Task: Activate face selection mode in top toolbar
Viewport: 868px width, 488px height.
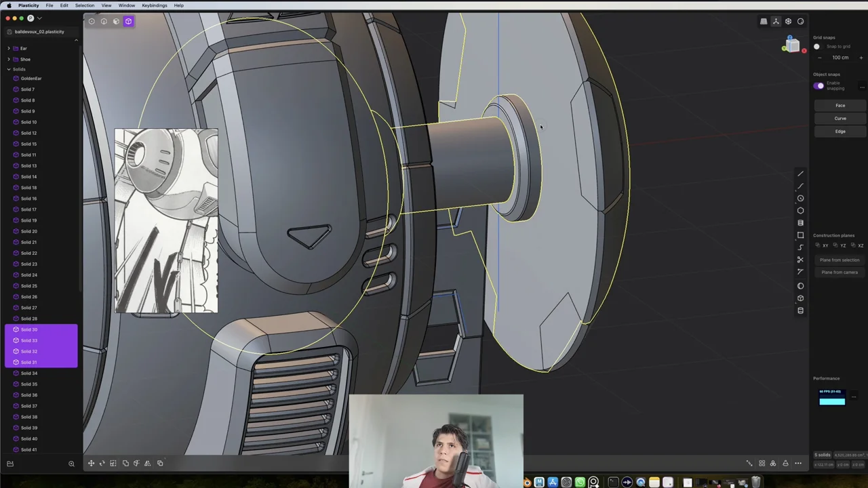Action: pyautogui.click(x=116, y=21)
